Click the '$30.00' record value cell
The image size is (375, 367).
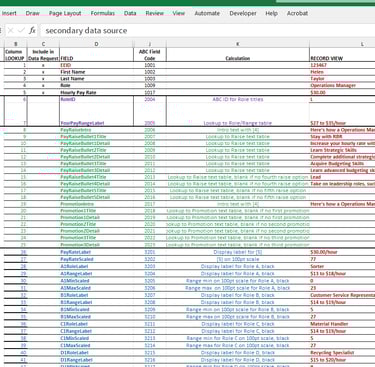342,92
